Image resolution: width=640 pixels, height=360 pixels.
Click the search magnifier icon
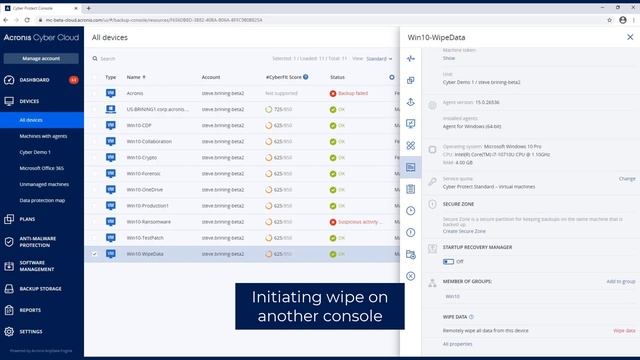tap(95, 58)
